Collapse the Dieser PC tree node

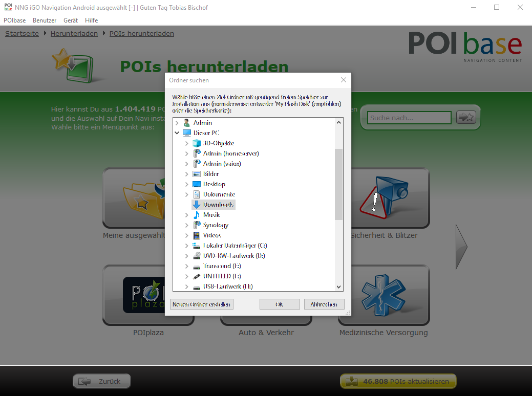point(177,133)
